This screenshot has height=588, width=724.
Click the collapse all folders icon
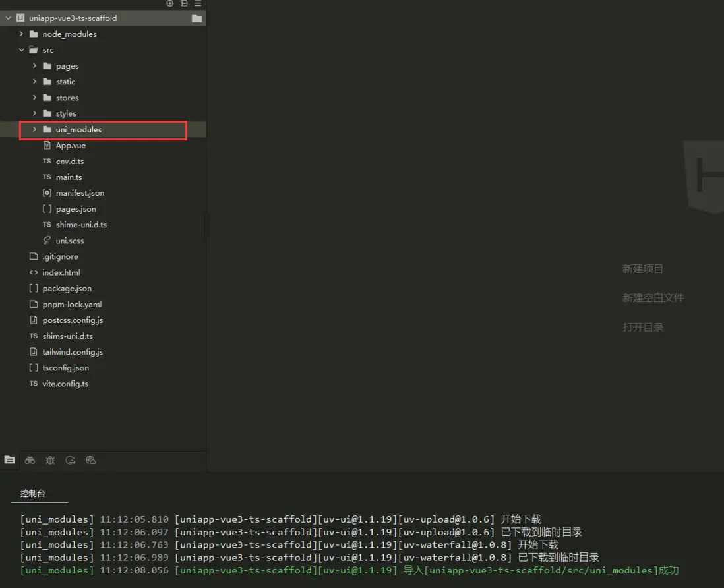click(184, 3)
